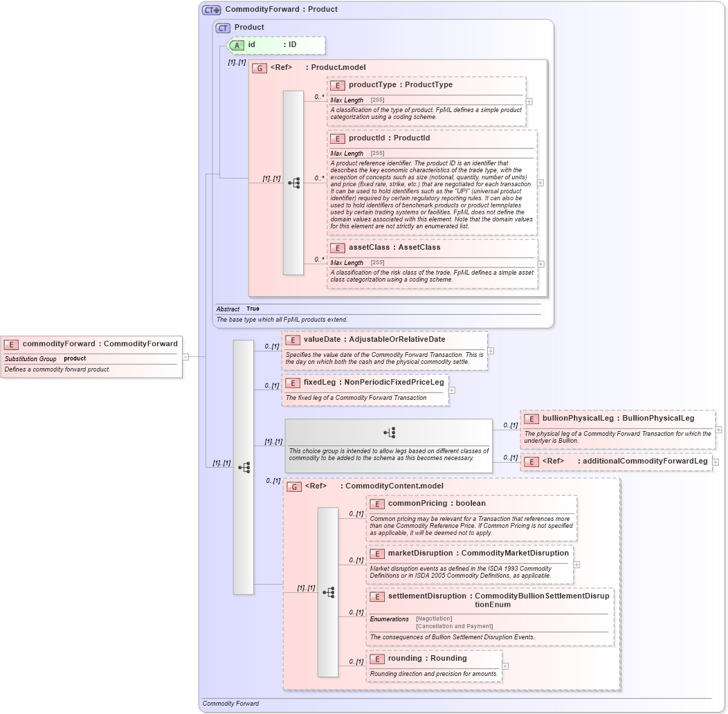
Task: Click the choice compositor icon in the gray group
Action: 390,433
